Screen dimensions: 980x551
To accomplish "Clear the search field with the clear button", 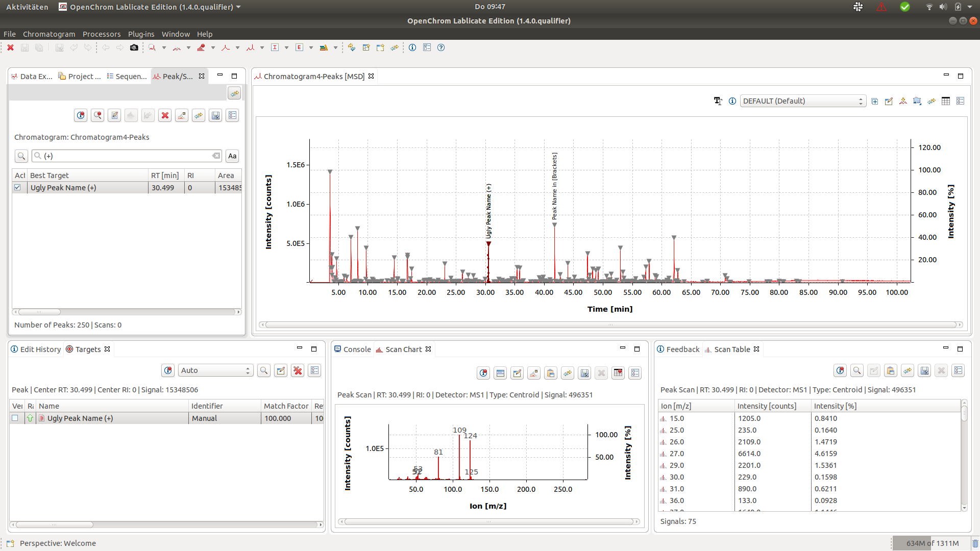I will [216, 156].
